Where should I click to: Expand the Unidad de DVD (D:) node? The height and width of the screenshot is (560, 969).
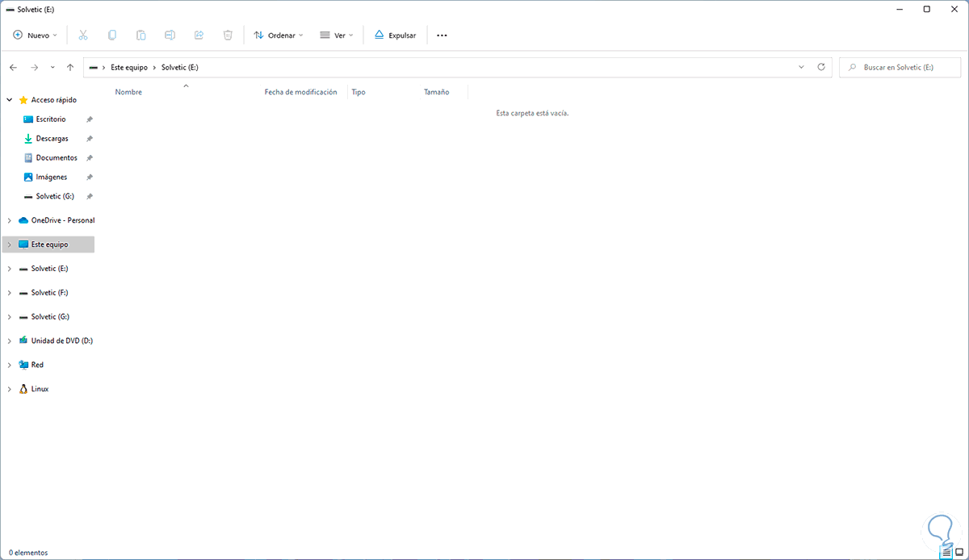9,341
